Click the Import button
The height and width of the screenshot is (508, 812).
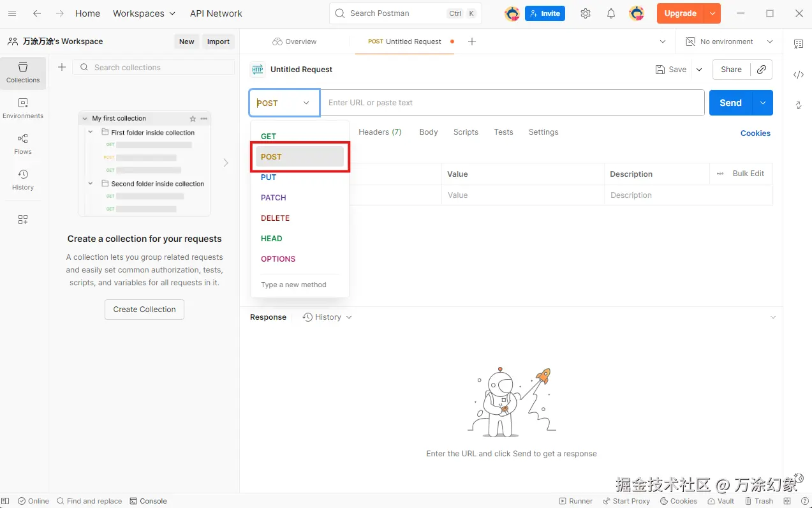pyautogui.click(x=218, y=41)
